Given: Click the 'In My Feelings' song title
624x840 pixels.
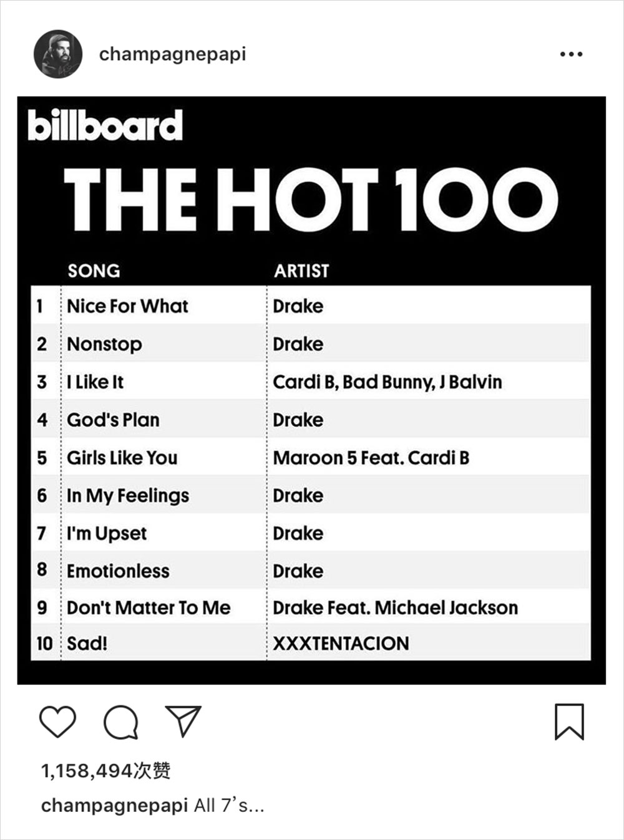Looking at the screenshot, I should click(128, 496).
